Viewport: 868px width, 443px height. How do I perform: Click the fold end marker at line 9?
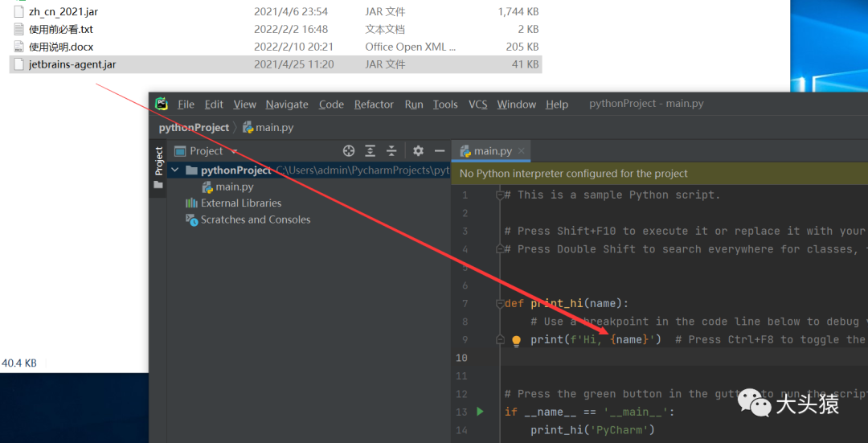(500, 339)
